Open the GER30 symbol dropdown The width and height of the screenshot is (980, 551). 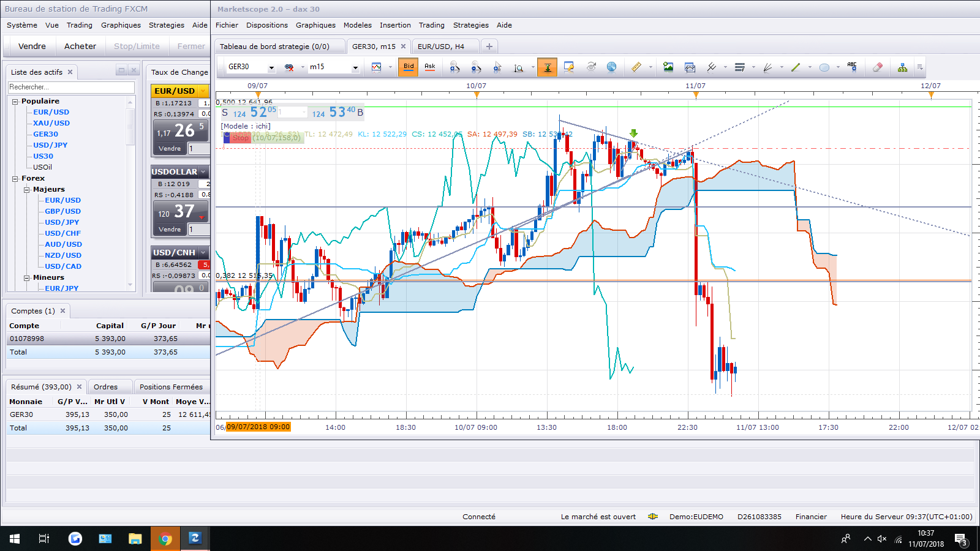[271, 67]
